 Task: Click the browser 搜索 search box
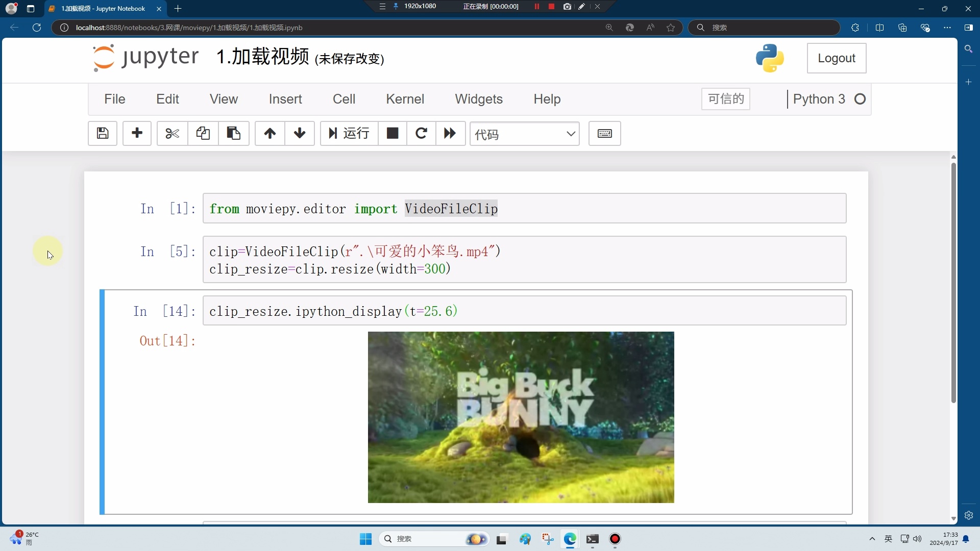point(764,28)
